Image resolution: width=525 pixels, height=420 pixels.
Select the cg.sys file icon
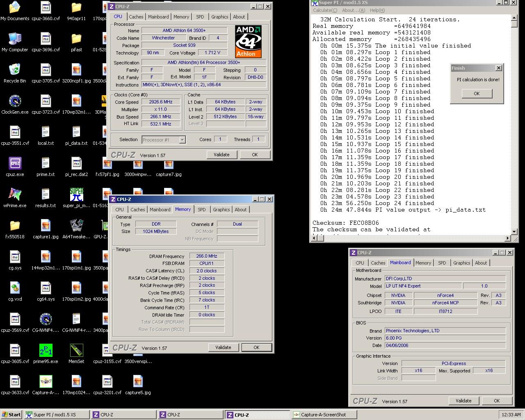click(15, 260)
